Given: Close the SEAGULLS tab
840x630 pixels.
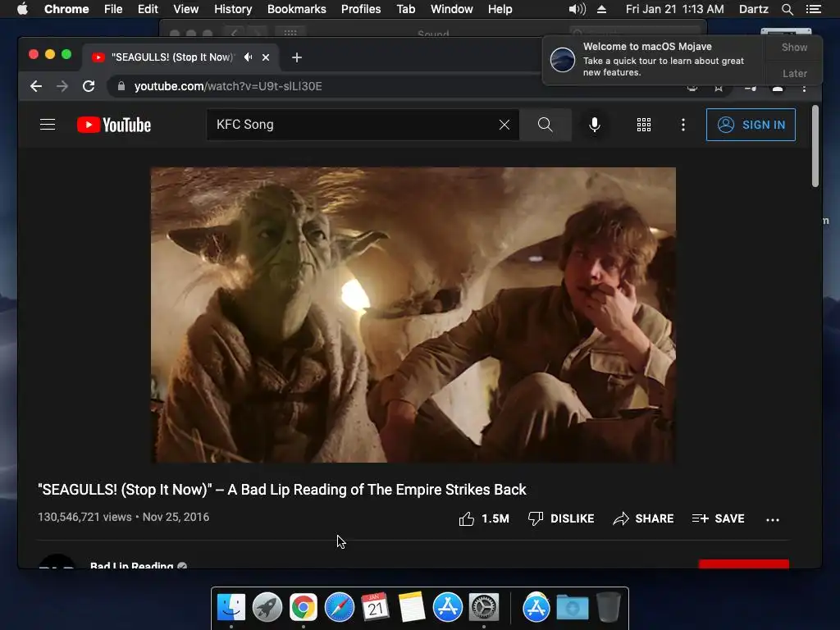Looking at the screenshot, I should (266, 57).
